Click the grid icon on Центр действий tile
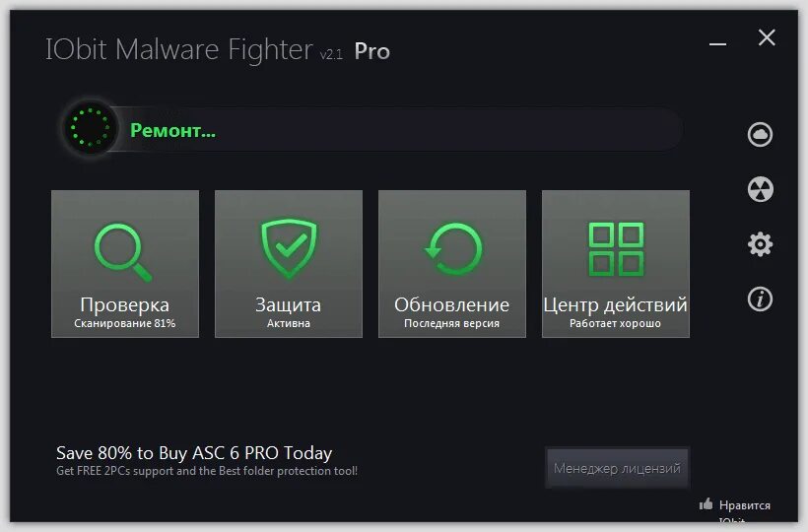 [x=616, y=248]
